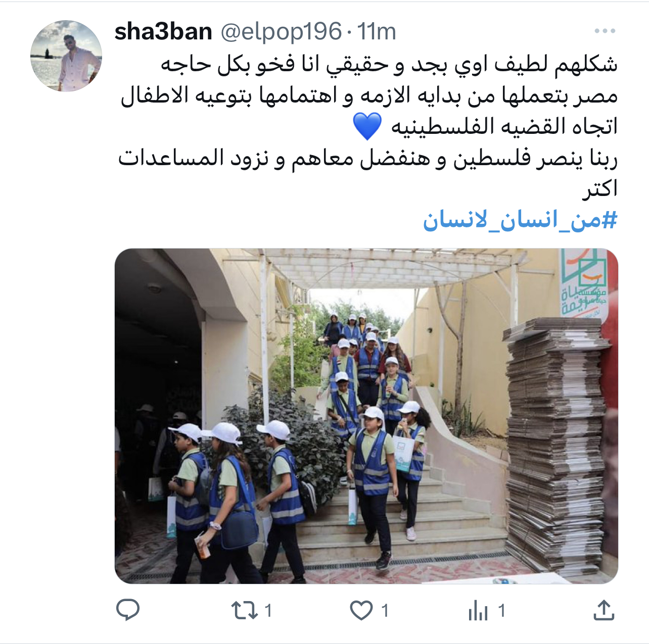The width and height of the screenshot is (649, 644).
Task: View post analytics via the bar chart icon
Action: click(x=478, y=611)
